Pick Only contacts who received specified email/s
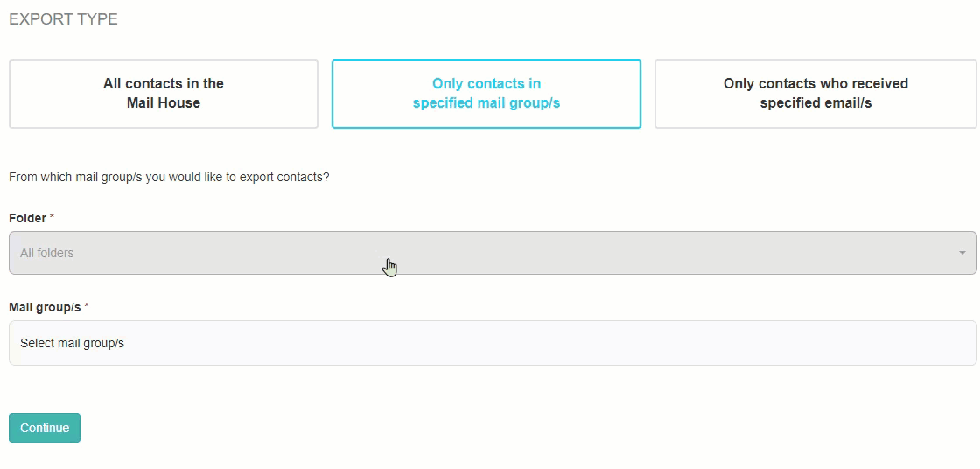Image resolution: width=980 pixels, height=469 pixels. [815, 94]
